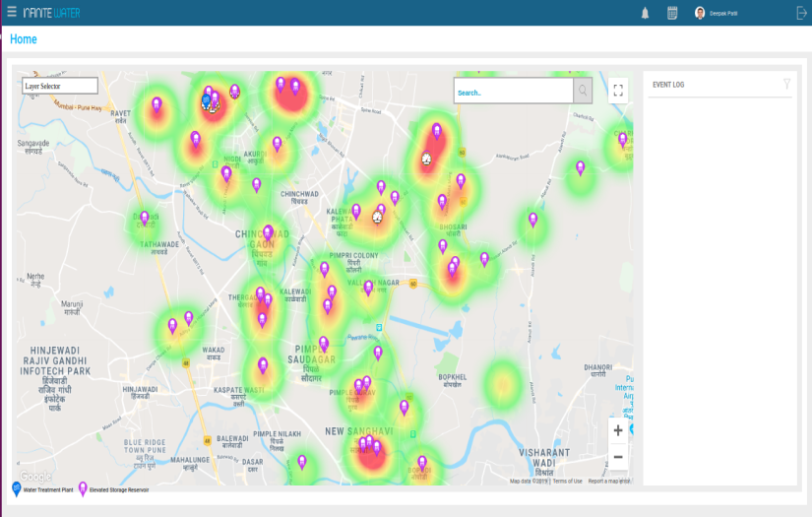Select reservoir marker right of DASAR label
The height and width of the screenshot is (517, 812).
point(302,462)
